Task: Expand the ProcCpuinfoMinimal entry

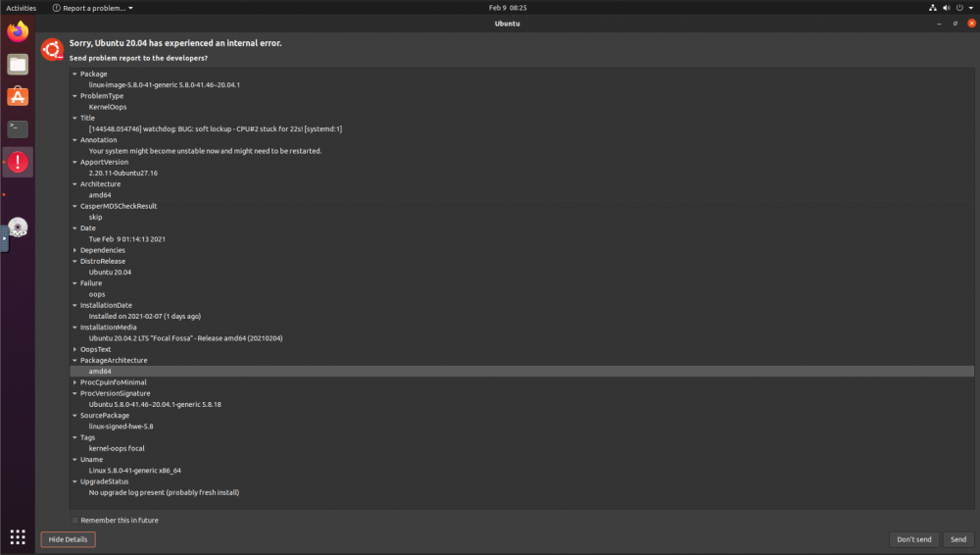Action: pos(75,382)
